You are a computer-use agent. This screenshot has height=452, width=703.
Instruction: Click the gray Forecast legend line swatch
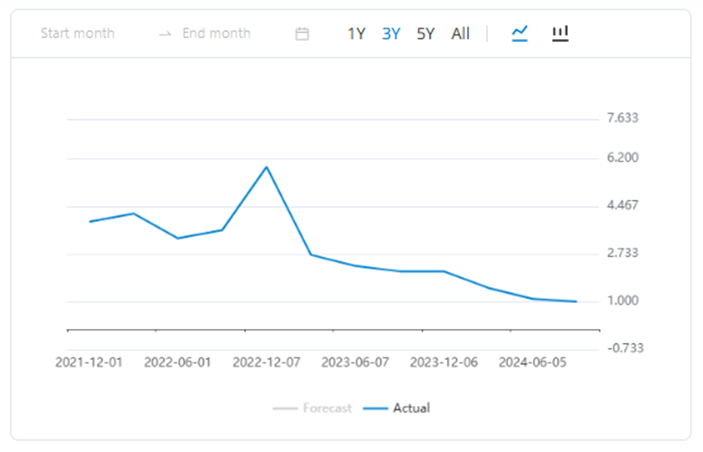(285, 408)
